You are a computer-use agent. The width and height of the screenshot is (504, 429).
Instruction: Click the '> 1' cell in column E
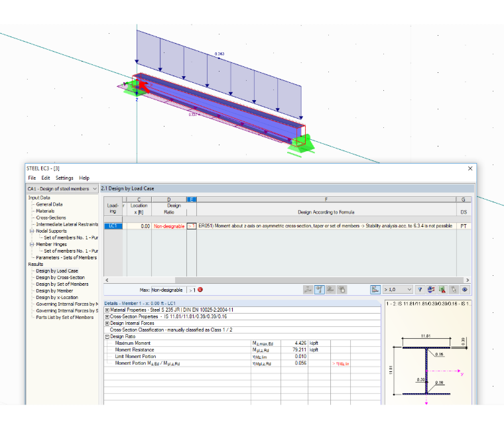point(192,226)
